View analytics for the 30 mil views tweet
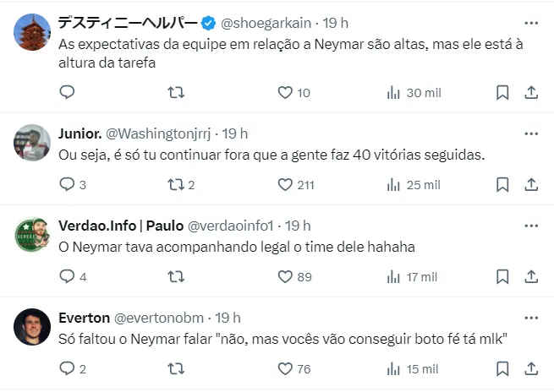The height and width of the screenshot is (392, 554). [x=414, y=92]
